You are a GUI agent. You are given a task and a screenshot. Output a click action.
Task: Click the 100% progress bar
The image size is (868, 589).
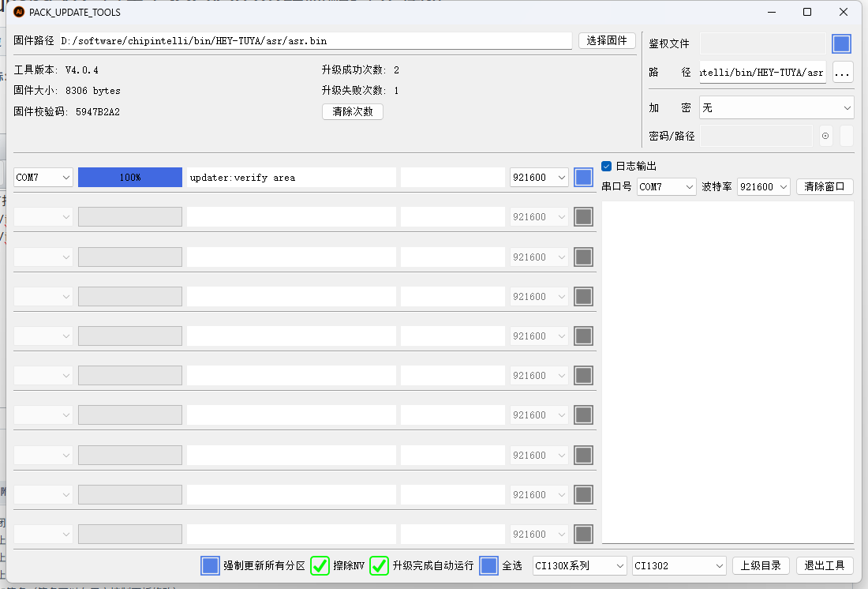coord(130,178)
